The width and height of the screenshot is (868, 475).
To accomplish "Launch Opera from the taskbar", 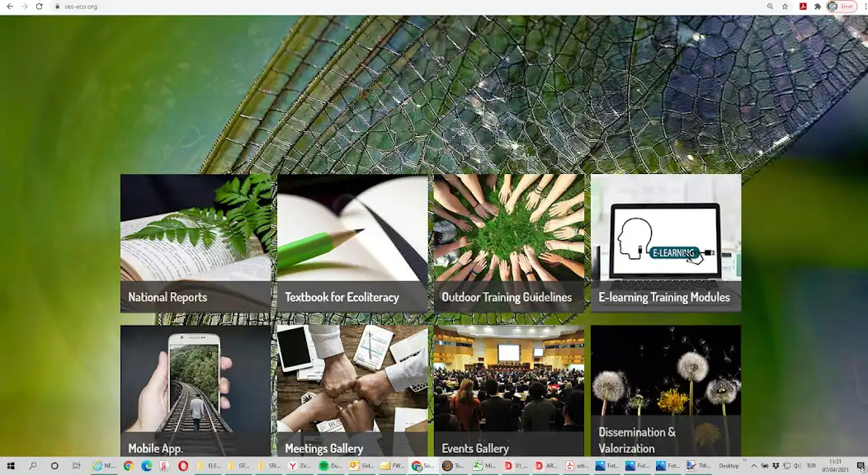I will 183,466.
